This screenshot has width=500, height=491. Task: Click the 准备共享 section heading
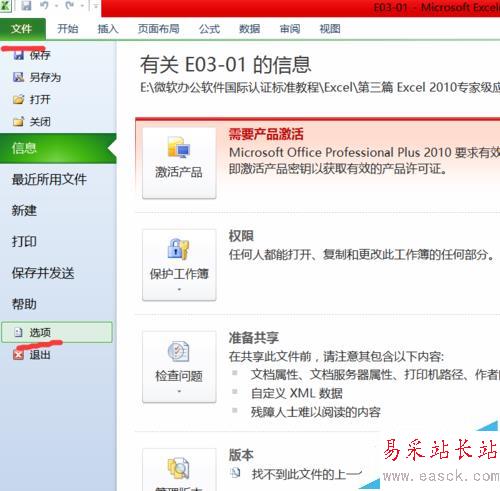point(253,338)
